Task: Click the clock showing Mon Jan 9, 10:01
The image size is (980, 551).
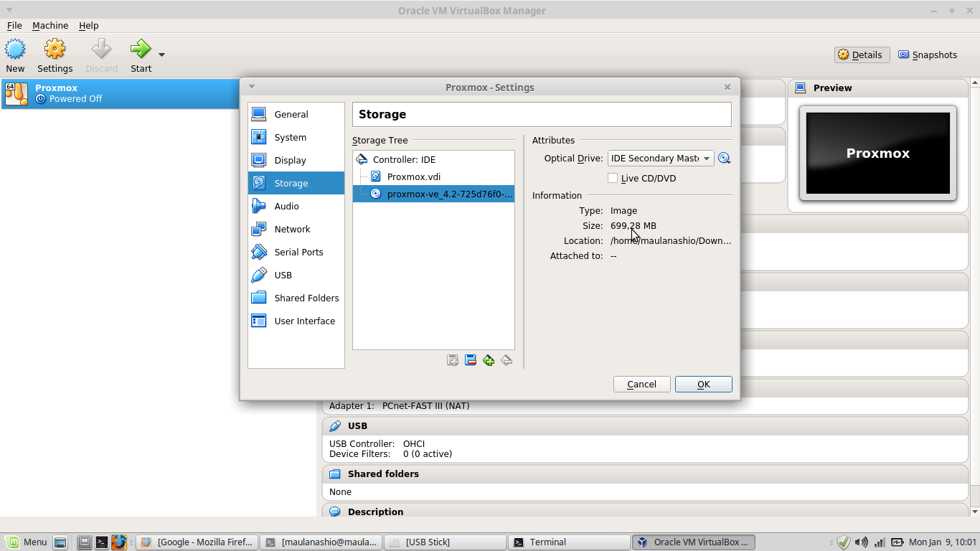Action: coord(943,542)
